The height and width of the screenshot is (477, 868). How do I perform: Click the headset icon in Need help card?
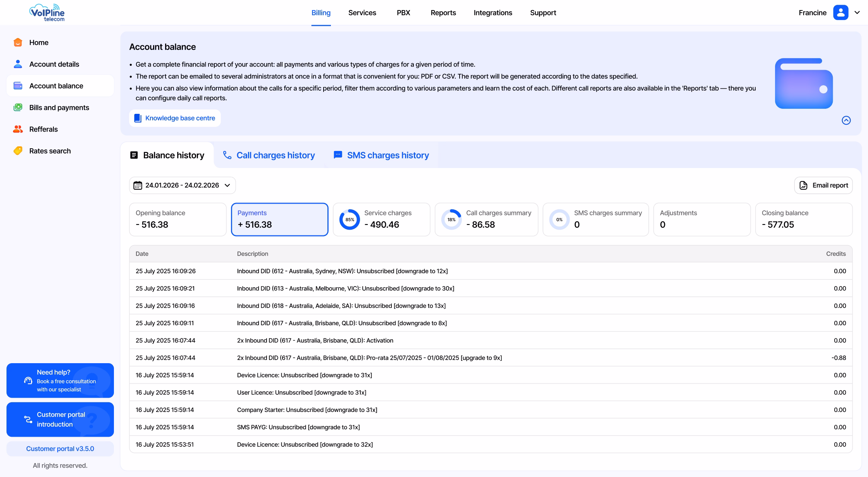28,381
